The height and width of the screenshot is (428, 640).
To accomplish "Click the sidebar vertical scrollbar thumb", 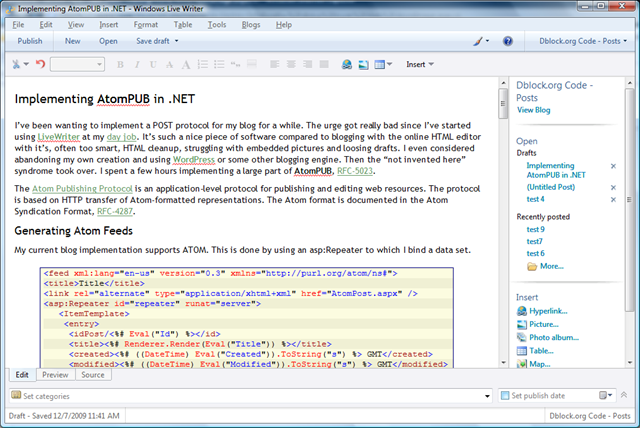I will tap(630, 200).
